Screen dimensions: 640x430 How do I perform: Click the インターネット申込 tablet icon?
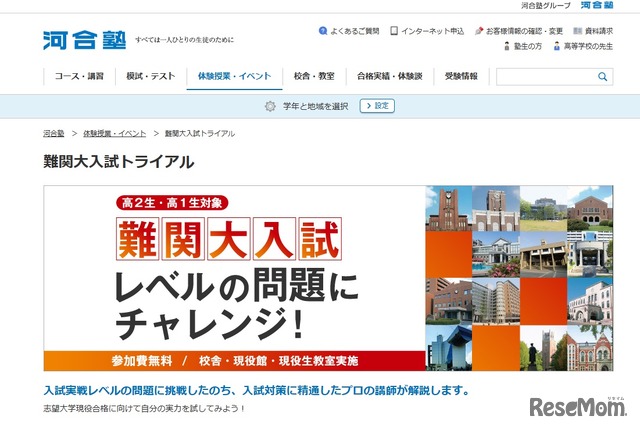[394, 31]
